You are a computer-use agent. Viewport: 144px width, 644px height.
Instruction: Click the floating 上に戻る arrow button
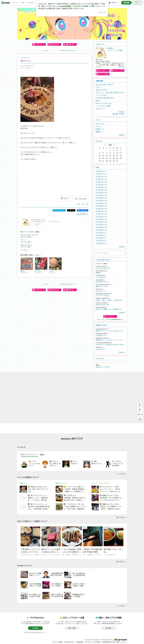click(140, 419)
